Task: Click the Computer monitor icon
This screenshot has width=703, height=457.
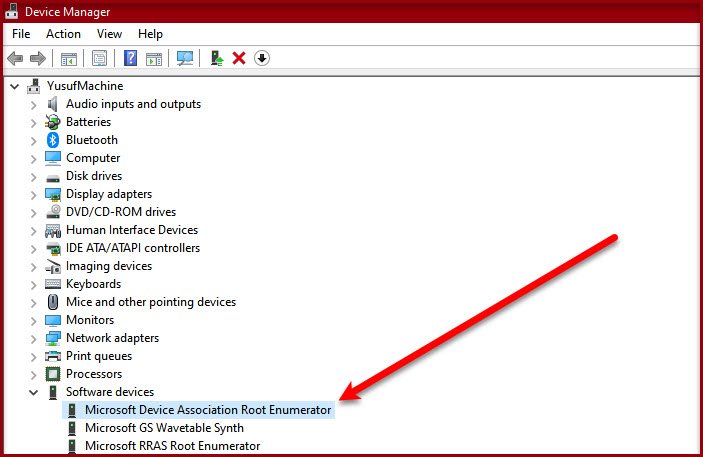Action: [x=53, y=158]
